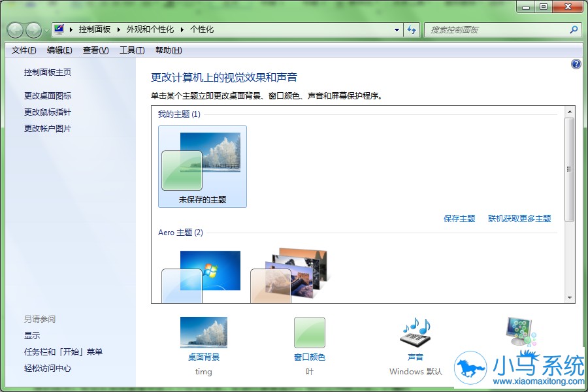Screen dimensions: 588x392
Task: Click 我的主题 (1) group header
Action: tap(179, 114)
